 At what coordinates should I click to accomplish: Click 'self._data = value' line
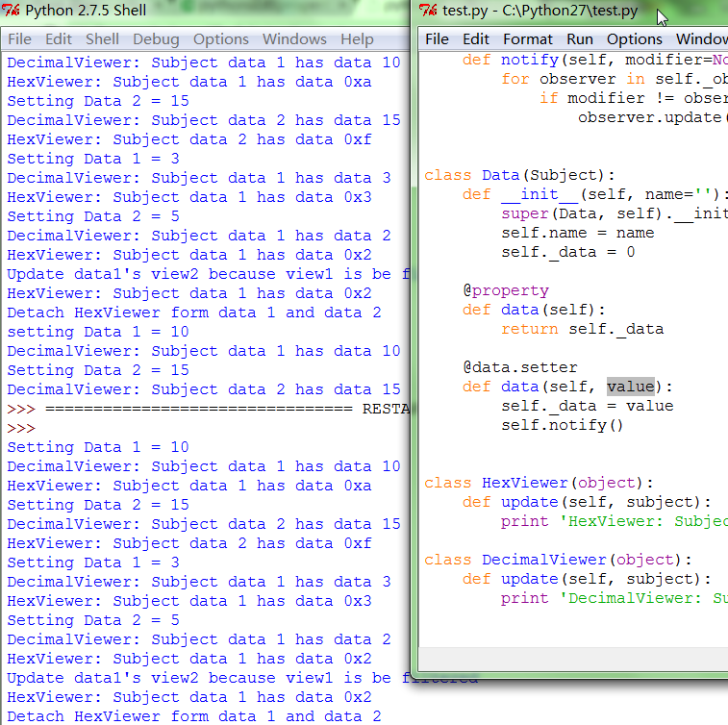click(588, 406)
